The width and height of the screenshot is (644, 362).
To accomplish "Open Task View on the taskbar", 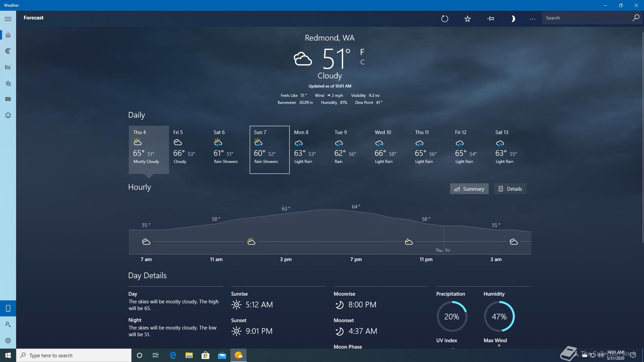I will coord(156,355).
